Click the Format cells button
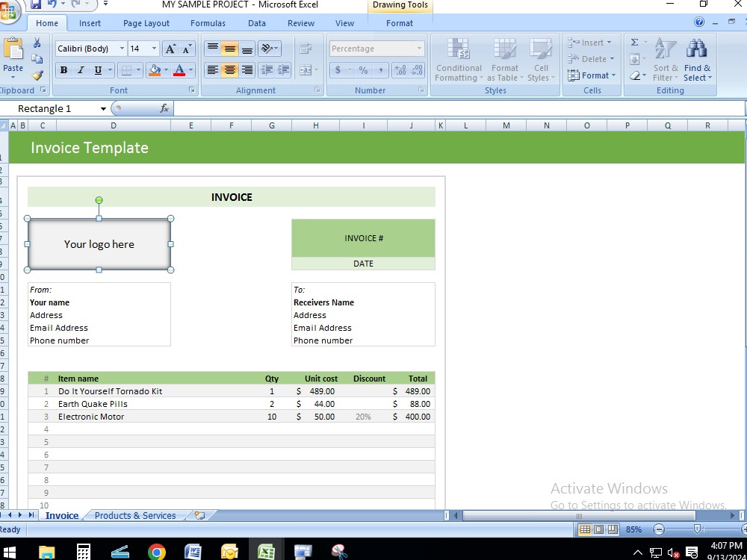 point(591,75)
